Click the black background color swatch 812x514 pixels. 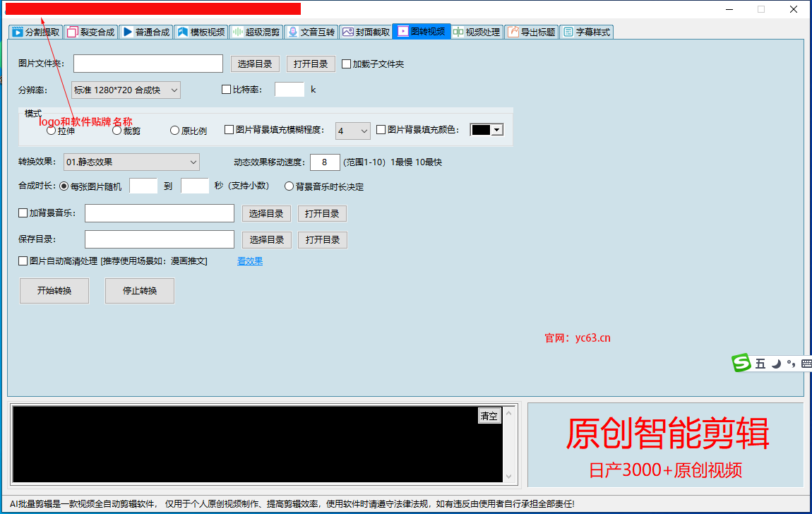481,130
